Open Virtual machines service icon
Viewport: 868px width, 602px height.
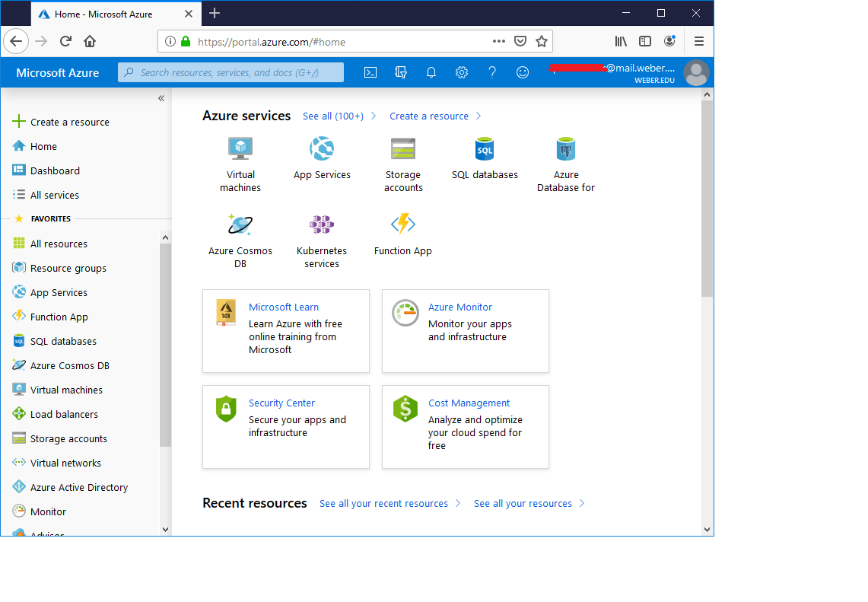[240, 148]
